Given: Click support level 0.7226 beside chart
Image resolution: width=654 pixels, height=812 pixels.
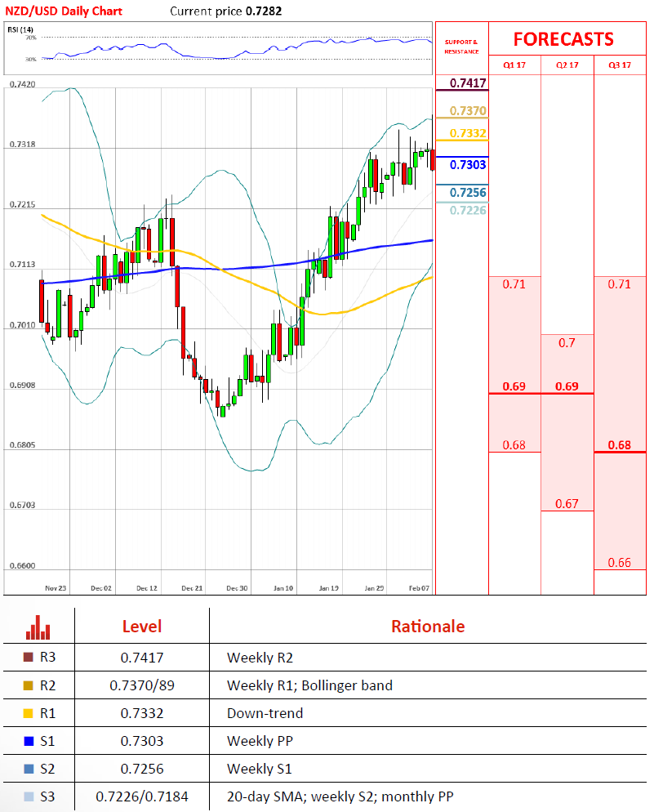Looking at the screenshot, I should point(468,210).
